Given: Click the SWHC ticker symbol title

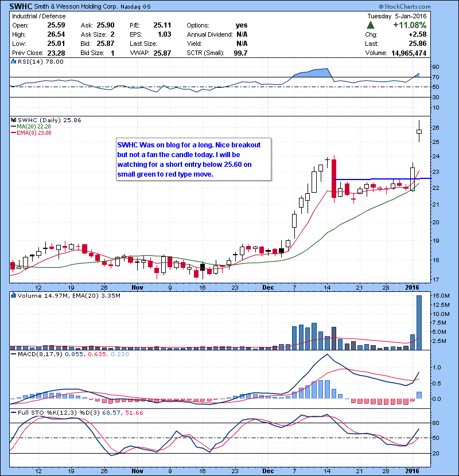Looking at the screenshot, I should [x=21, y=6].
